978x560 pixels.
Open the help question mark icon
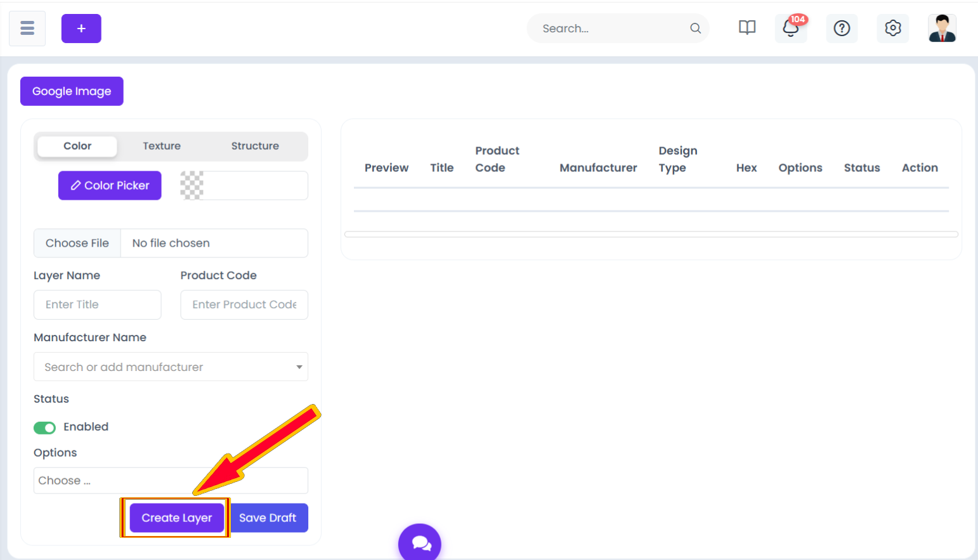pyautogui.click(x=842, y=29)
